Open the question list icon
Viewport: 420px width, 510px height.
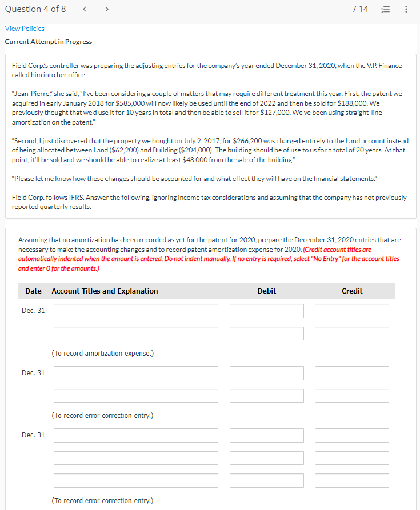(385, 9)
